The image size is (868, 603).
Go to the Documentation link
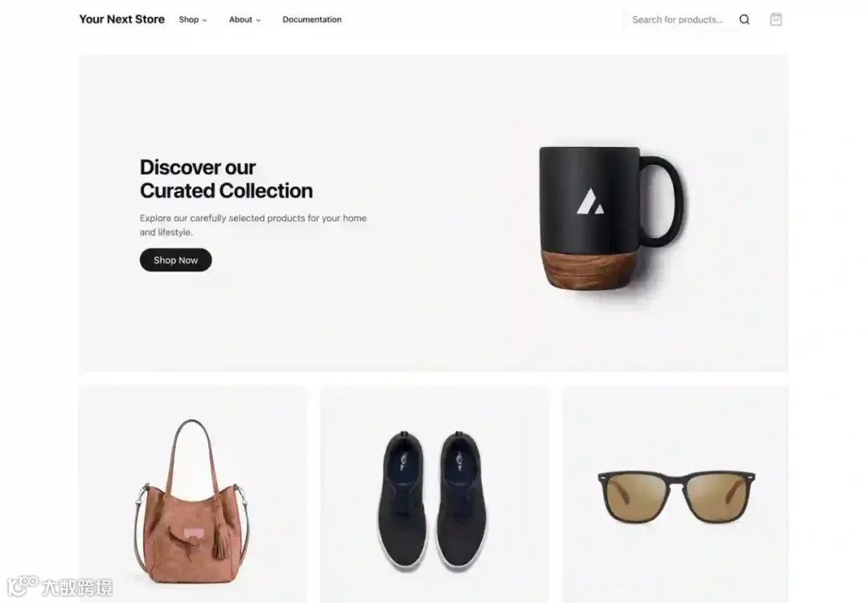[x=312, y=19]
